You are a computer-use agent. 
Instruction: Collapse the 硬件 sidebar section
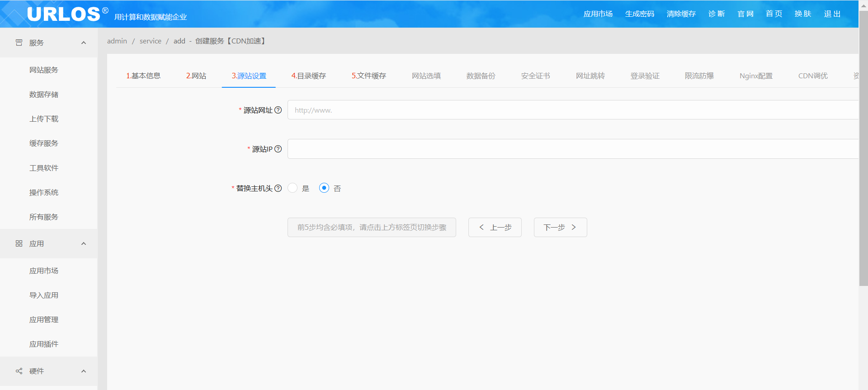coord(84,371)
